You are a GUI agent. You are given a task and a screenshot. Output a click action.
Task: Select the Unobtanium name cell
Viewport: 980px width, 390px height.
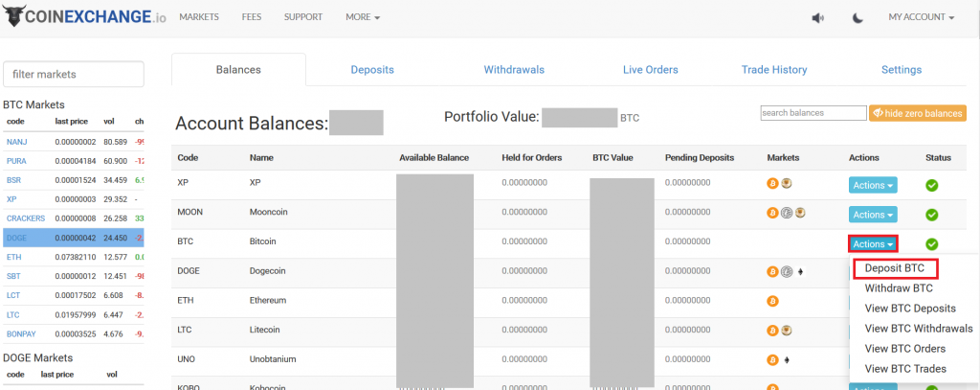(x=273, y=359)
